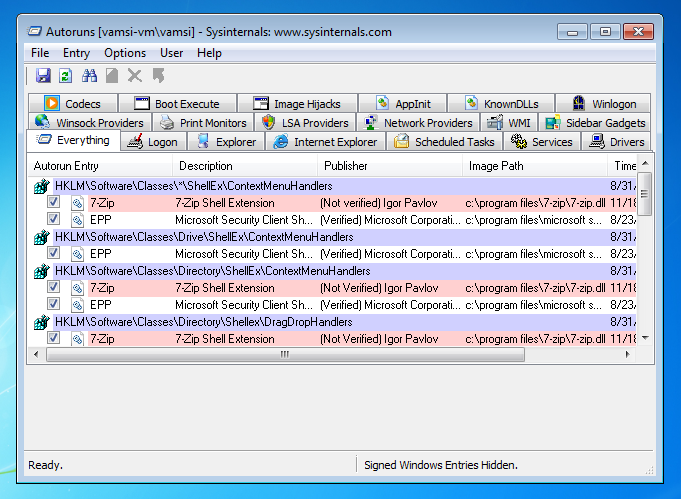Sort by Publisher column header
Image resolution: width=681 pixels, height=499 pixels.
tap(390, 166)
